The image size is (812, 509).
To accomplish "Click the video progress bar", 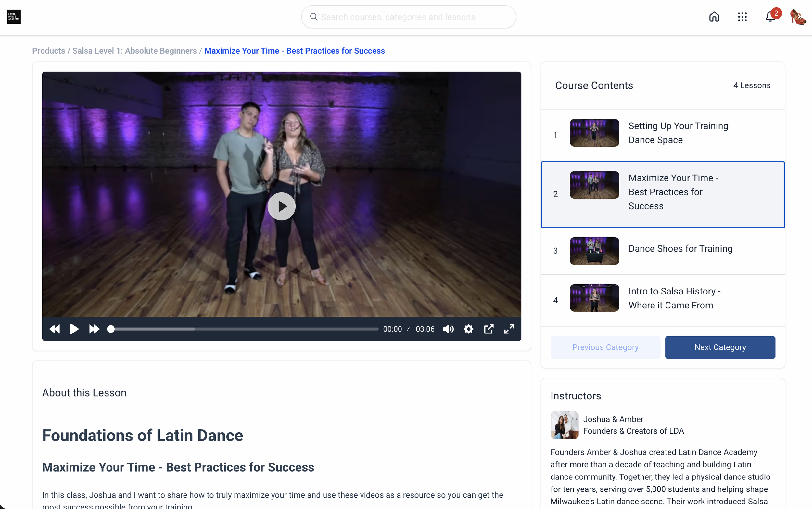I will click(244, 329).
